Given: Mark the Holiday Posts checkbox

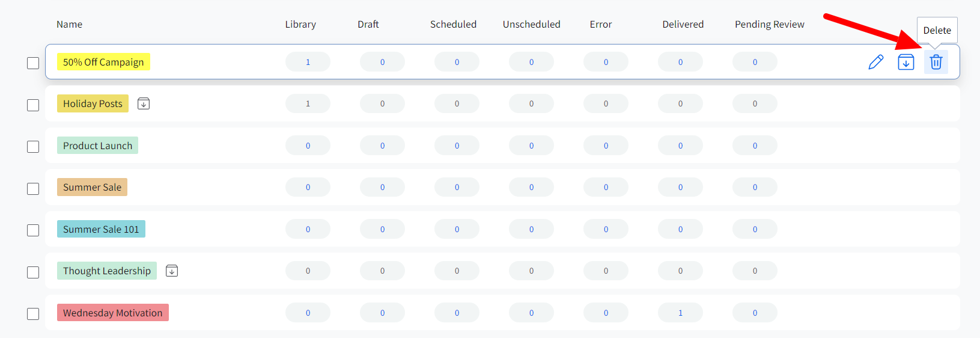Looking at the screenshot, I should 33,105.
